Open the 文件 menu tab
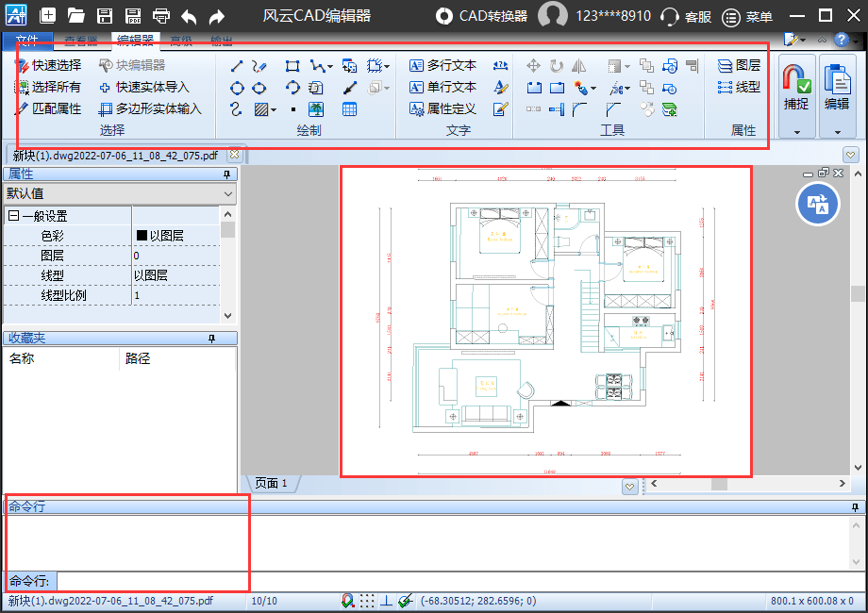This screenshot has width=868, height=613. (26, 41)
